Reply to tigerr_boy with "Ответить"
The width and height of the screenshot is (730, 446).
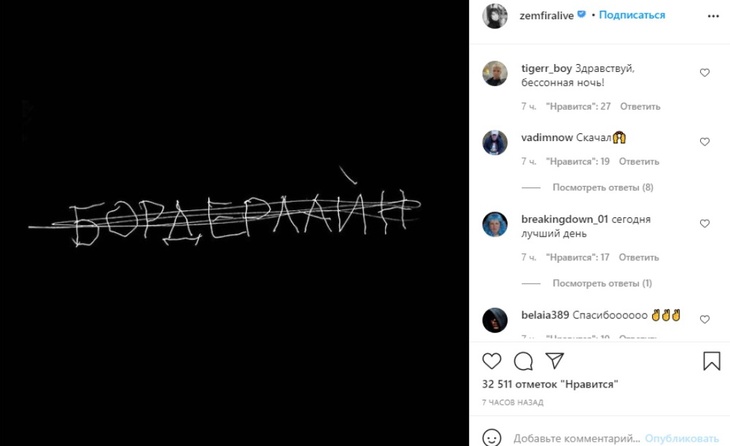coord(640,107)
